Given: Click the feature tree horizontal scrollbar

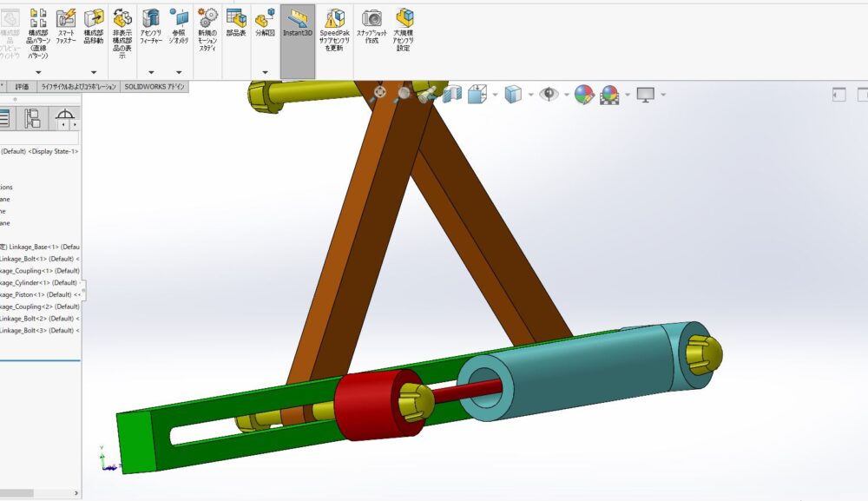Looking at the screenshot, I should pos(16,492).
